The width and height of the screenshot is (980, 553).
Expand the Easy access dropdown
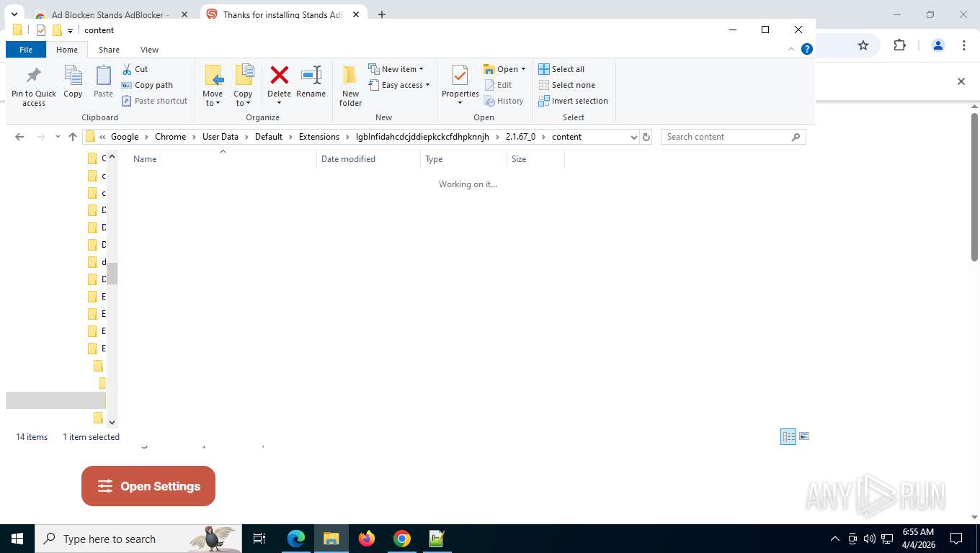398,85
